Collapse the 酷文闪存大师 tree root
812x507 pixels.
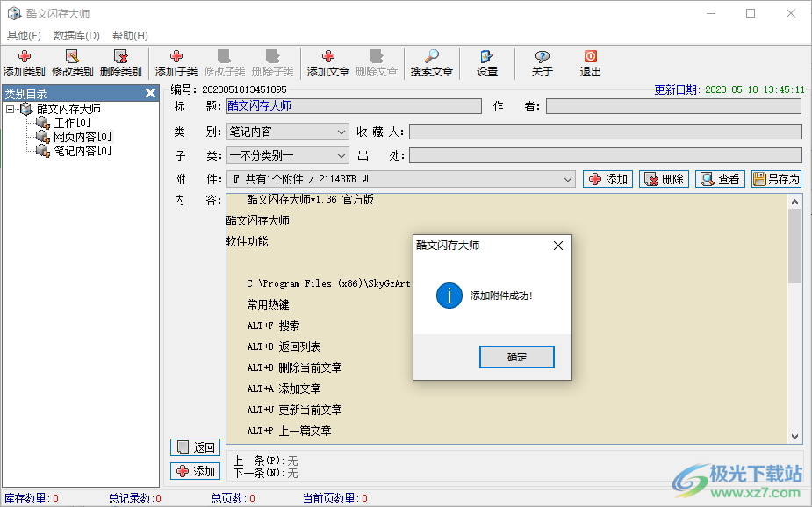pyautogui.click(x=10, y=109)
